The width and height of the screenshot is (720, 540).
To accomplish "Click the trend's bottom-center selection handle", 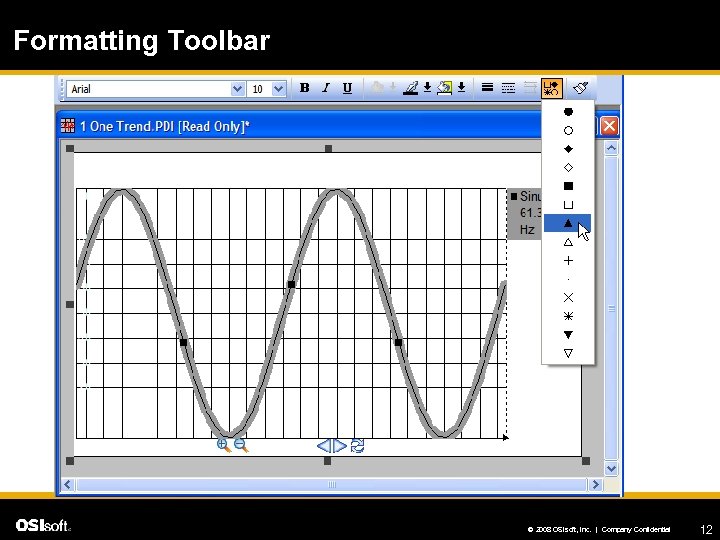I will (327, 461).
